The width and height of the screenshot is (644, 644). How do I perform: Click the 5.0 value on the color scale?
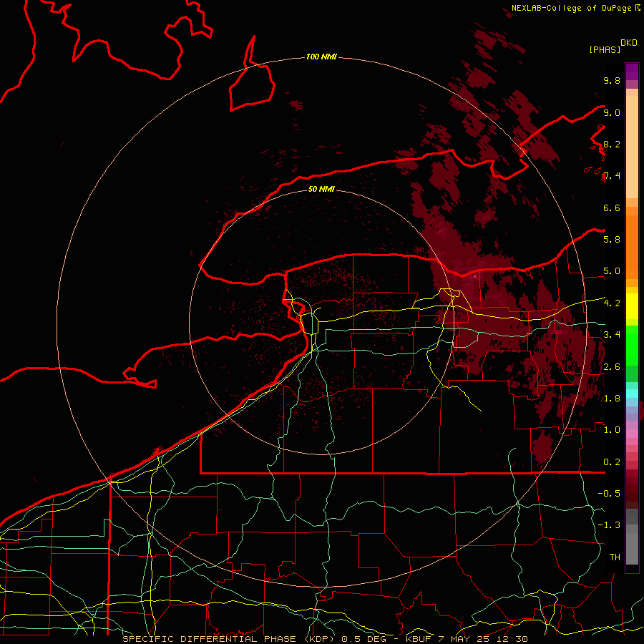[612, 271]
